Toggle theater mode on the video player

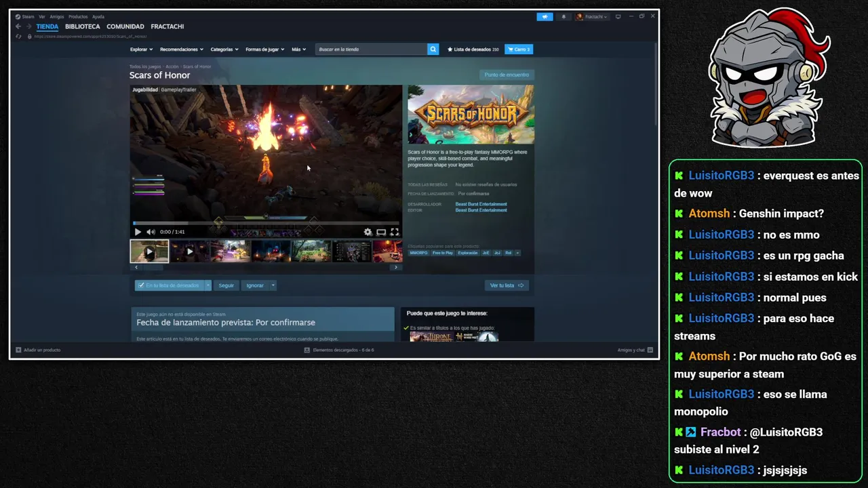point(381,232)
